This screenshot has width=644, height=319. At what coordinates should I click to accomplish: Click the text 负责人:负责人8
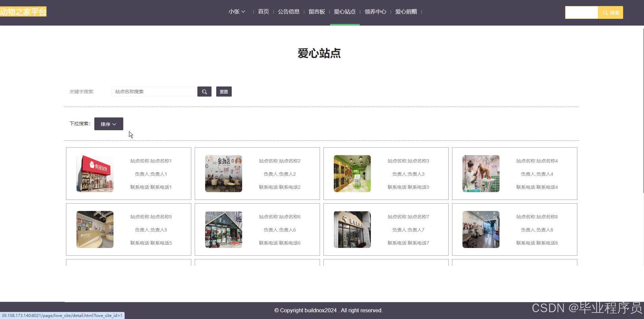(537, 230)
